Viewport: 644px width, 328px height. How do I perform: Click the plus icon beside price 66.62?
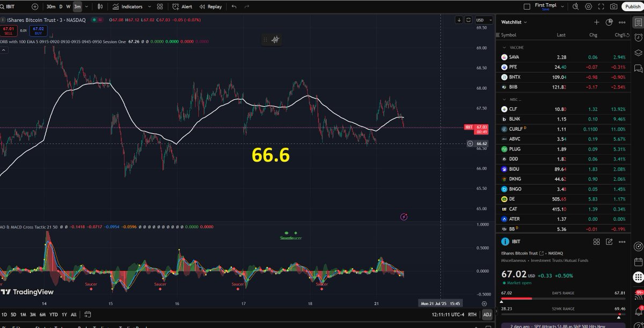[x=470, y=144]
